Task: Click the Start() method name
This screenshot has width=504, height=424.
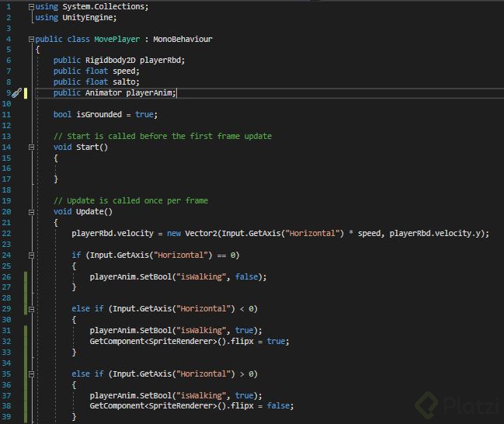Action: 88,147
